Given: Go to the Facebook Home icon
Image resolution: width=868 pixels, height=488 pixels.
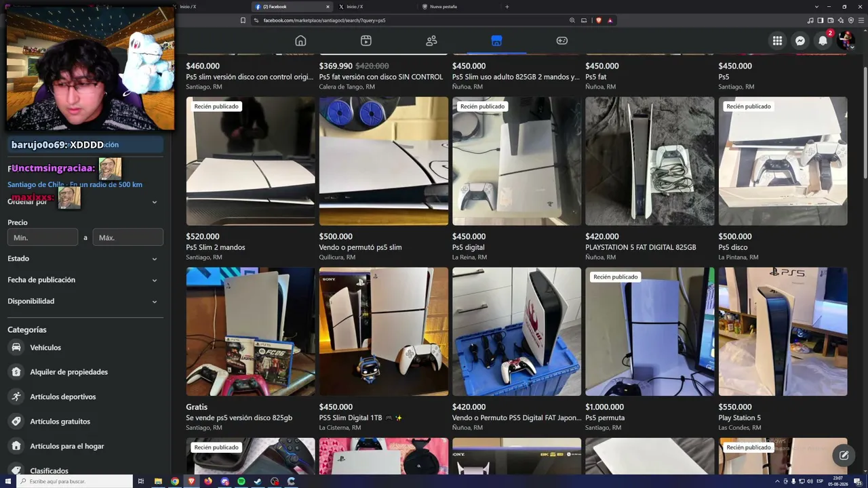Looking at the screenshot, I should [x=300, y=41].
